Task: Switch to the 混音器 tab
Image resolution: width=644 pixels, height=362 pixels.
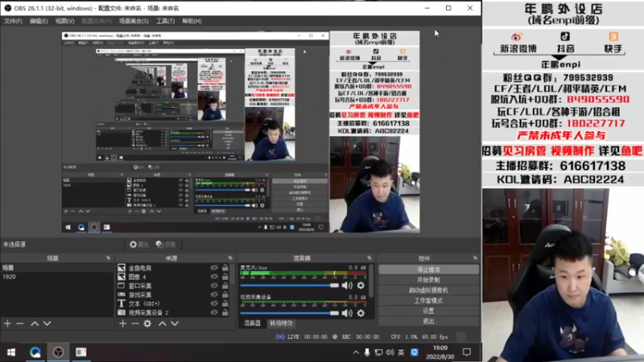Action: click(252, 323)
